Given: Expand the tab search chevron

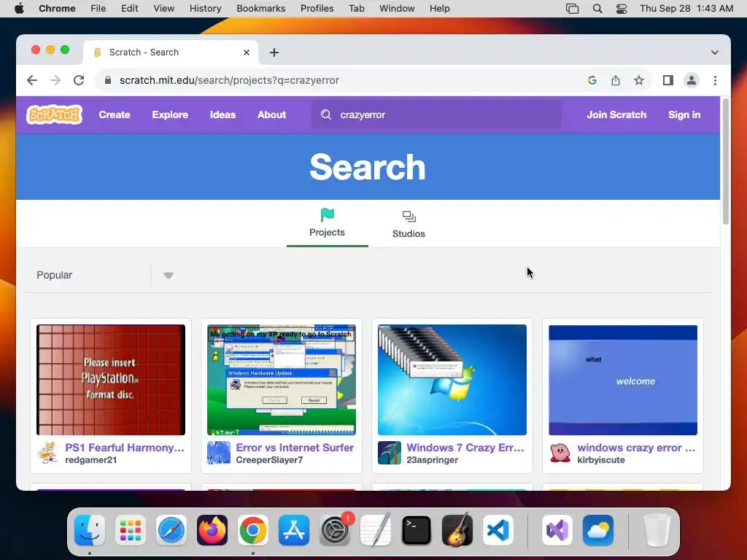Looking at the screenshot, I should pos(715,52).
